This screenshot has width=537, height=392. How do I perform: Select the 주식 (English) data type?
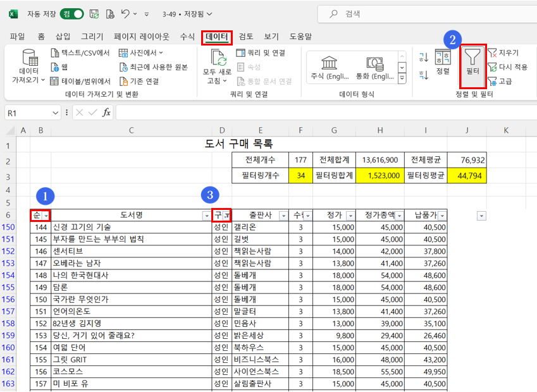tap(330, 68)
